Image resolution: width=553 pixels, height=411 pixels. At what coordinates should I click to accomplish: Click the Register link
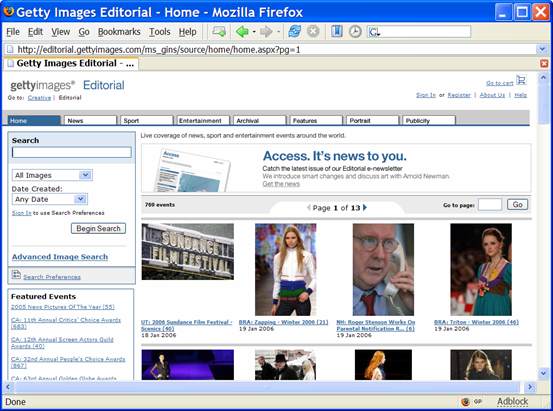point(459,95)
